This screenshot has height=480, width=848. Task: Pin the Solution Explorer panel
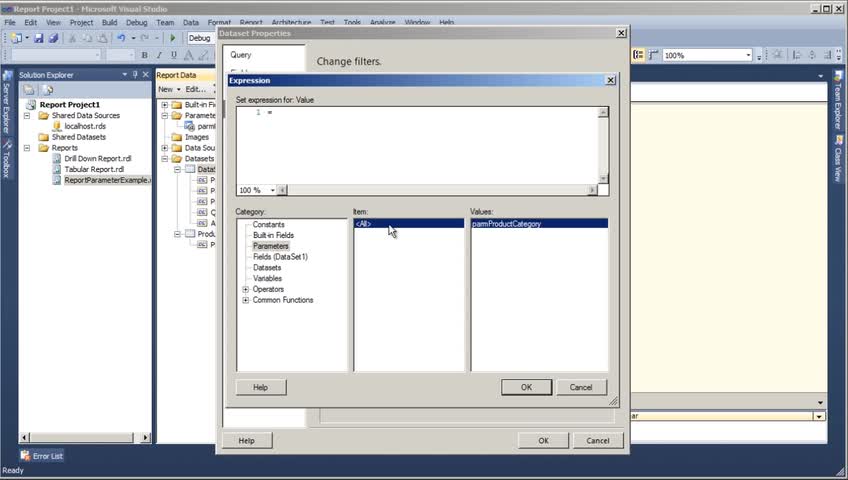coord(135,75)
